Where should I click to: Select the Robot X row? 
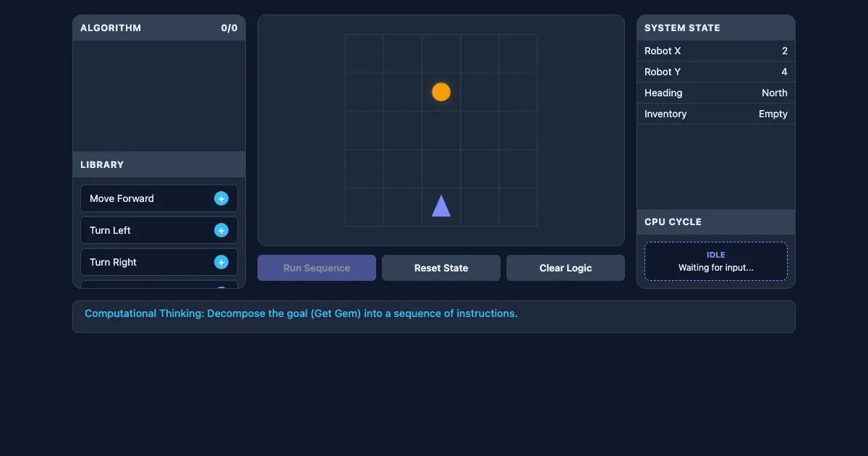716,51
